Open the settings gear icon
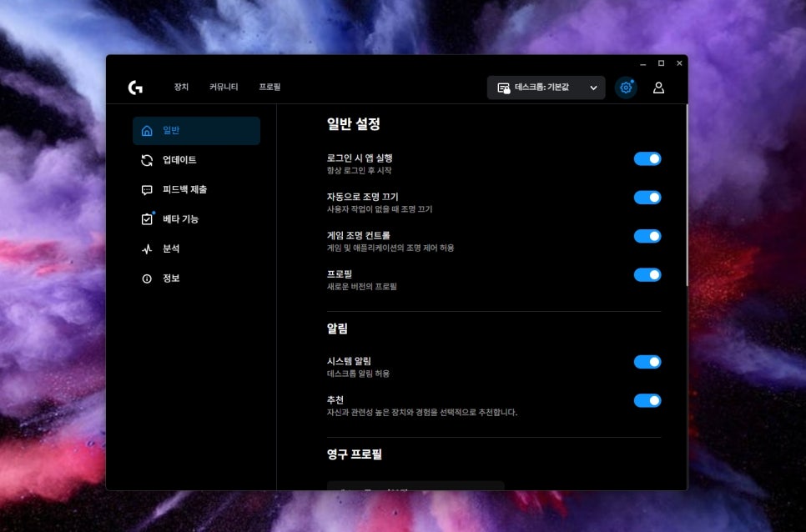806x532 pixels. [x=625, y=88]
